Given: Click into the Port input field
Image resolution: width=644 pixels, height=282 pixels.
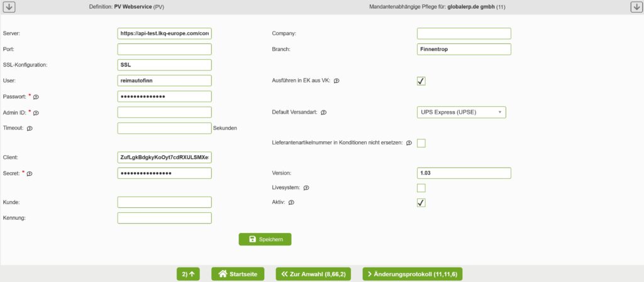Looking at the screenshot, I should tap(164, 49).
